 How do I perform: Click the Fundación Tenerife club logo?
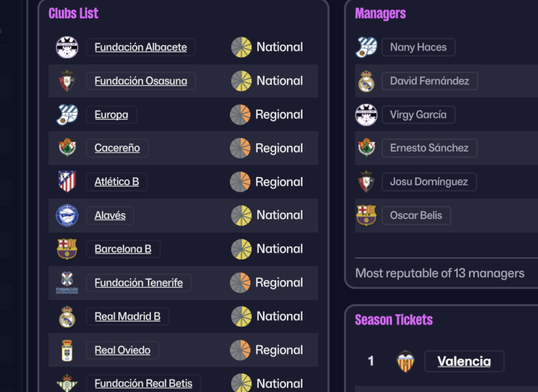click(67, 283)
